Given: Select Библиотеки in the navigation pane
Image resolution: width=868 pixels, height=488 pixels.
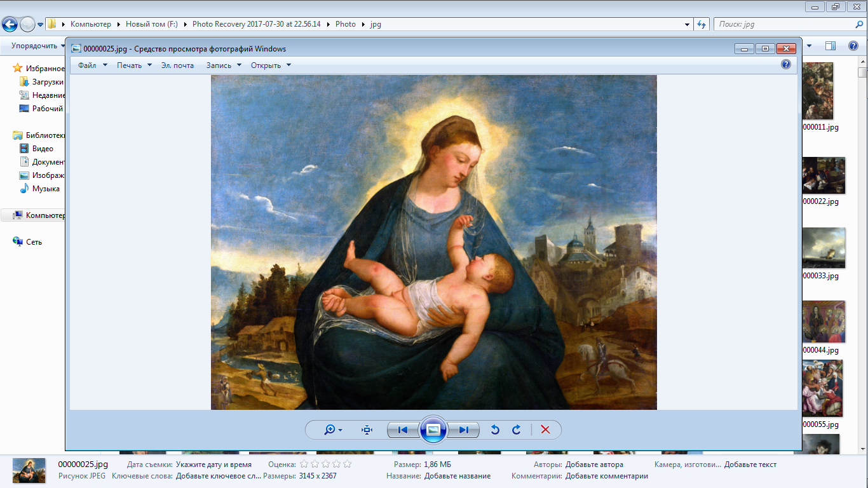Looking at the screenshot, I should (x=39, y=135).
